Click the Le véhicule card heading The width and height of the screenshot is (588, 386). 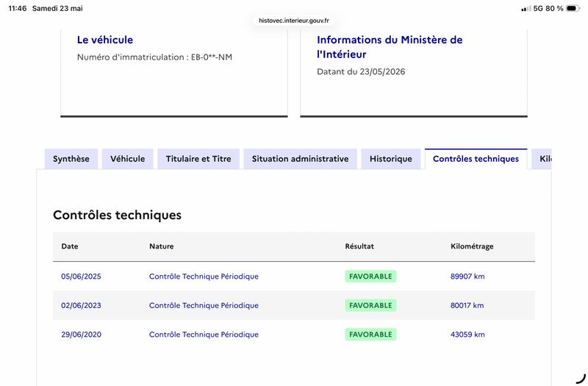(x=105, y=40)
